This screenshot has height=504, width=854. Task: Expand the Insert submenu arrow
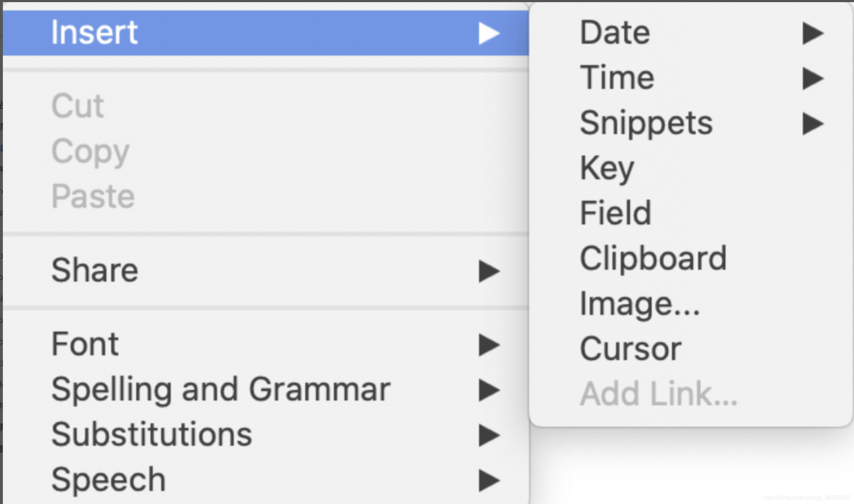pyautogui.click(x=489, y=34)
